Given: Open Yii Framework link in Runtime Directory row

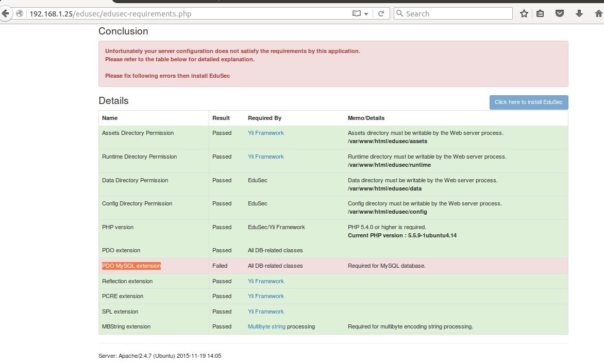Looking at the screenshot, I should (265, 157).
